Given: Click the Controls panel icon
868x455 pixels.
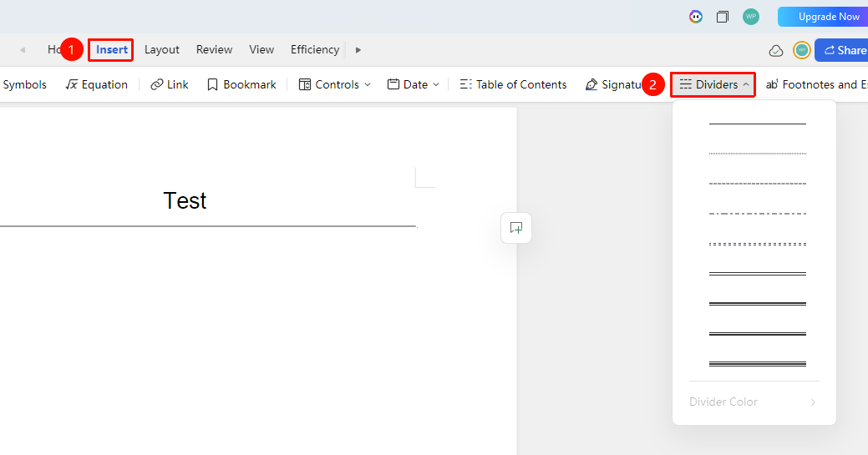Looking at the screenshot, I should click(304, 84).
